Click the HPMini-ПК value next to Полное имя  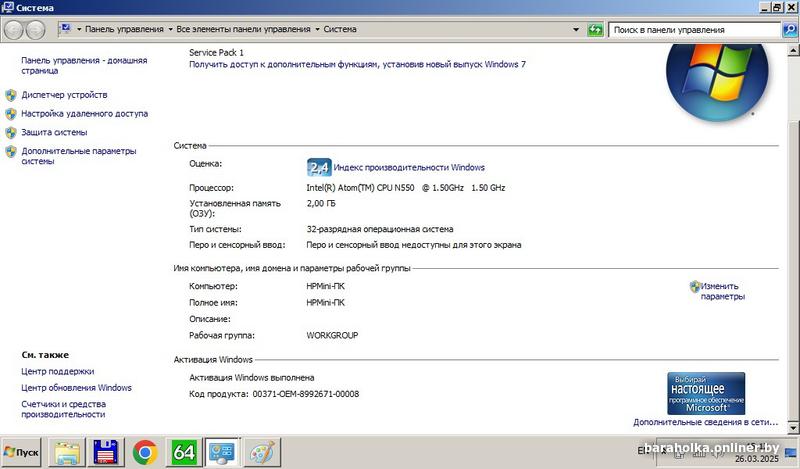pos(326,303)
